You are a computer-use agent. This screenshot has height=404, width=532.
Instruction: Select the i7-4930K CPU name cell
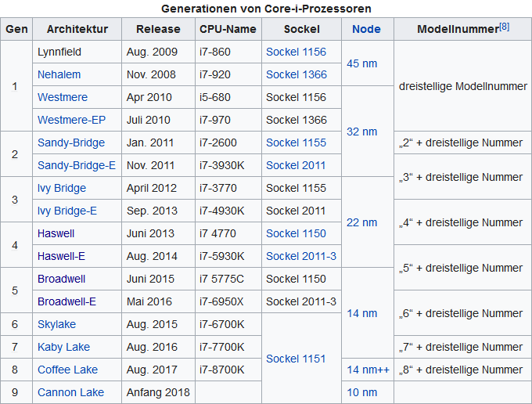tap(228, 211)
